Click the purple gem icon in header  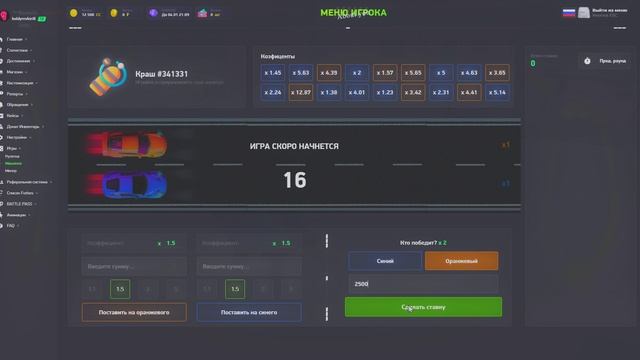click(153, 13)
